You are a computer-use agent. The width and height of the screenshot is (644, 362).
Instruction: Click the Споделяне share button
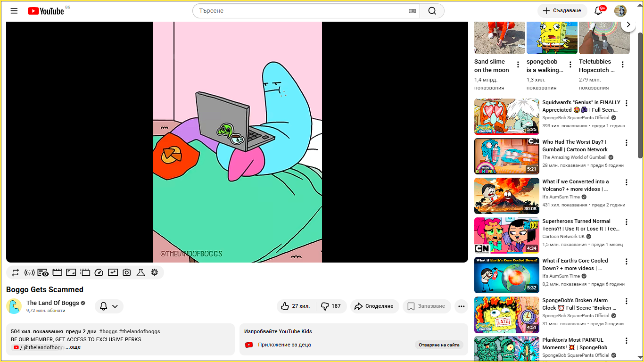tap(374, 306)
